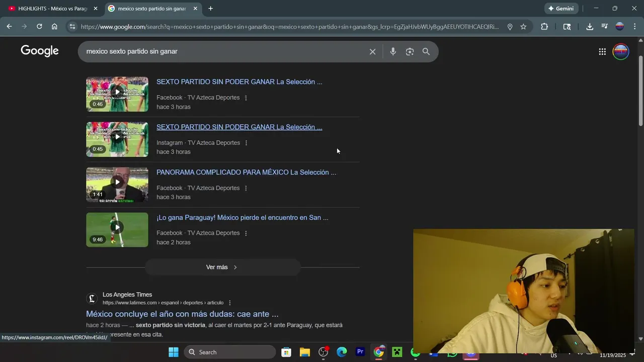
Task: Open the media controls icon
Action: [x=605, y=27]
